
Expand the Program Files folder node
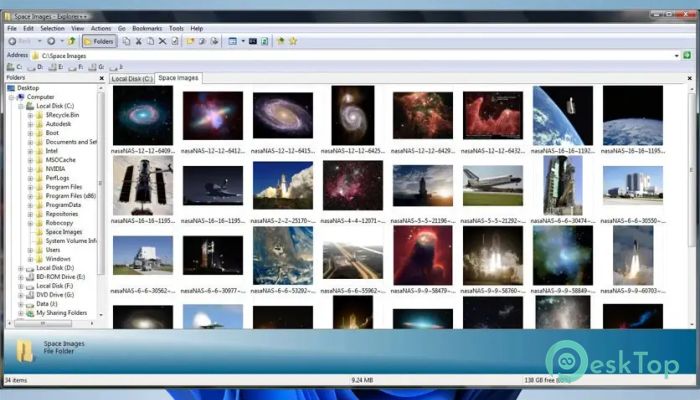[x=30, y=187]
